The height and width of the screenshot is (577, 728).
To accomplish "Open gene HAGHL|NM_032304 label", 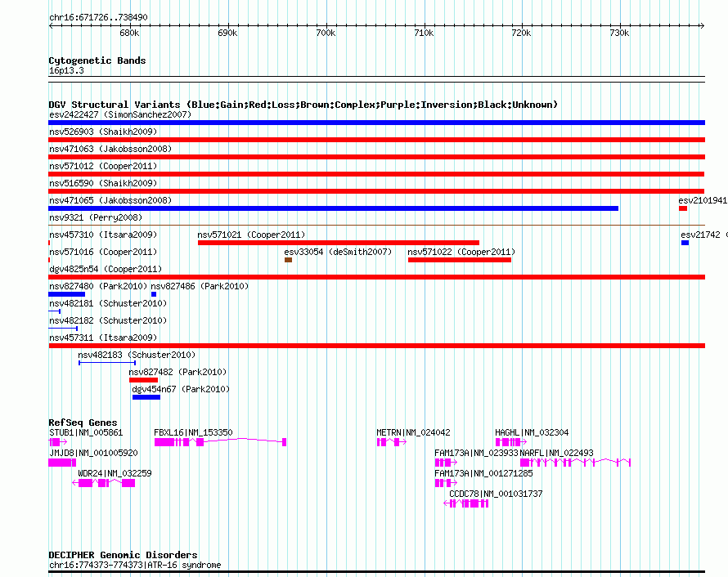I will (x=532, y=432).
